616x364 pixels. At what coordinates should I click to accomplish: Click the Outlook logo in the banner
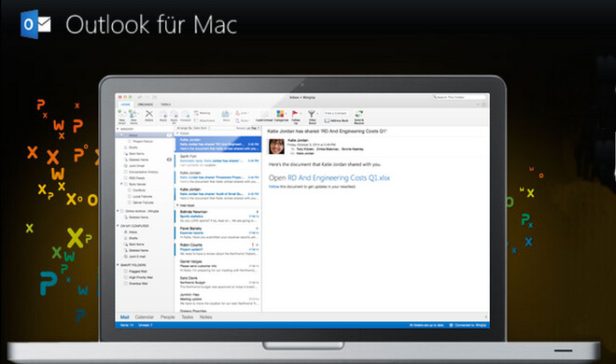[x=35, y=24]
